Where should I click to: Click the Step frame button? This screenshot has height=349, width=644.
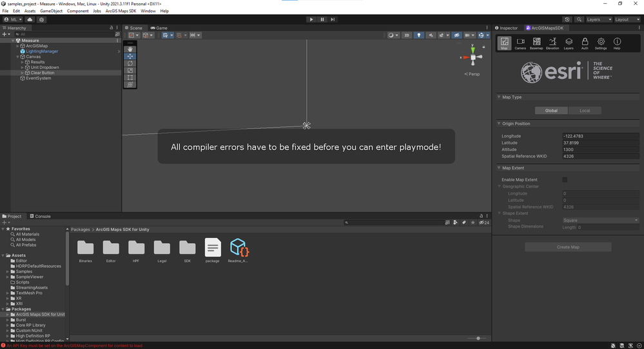coord(333,19)
